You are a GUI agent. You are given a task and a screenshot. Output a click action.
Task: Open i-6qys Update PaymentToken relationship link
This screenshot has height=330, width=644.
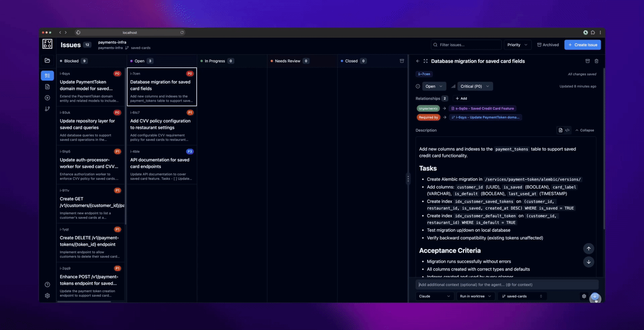point(485,117)
